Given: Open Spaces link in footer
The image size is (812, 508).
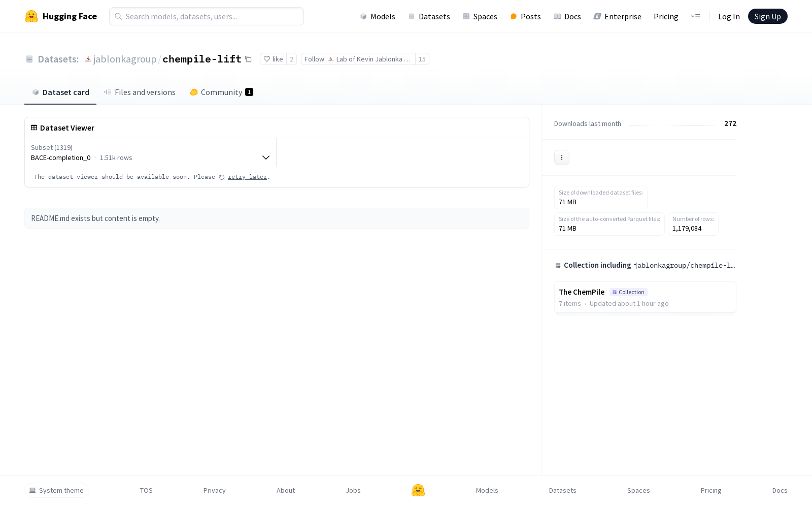Looking at the screenshot, I should (638, 490).
